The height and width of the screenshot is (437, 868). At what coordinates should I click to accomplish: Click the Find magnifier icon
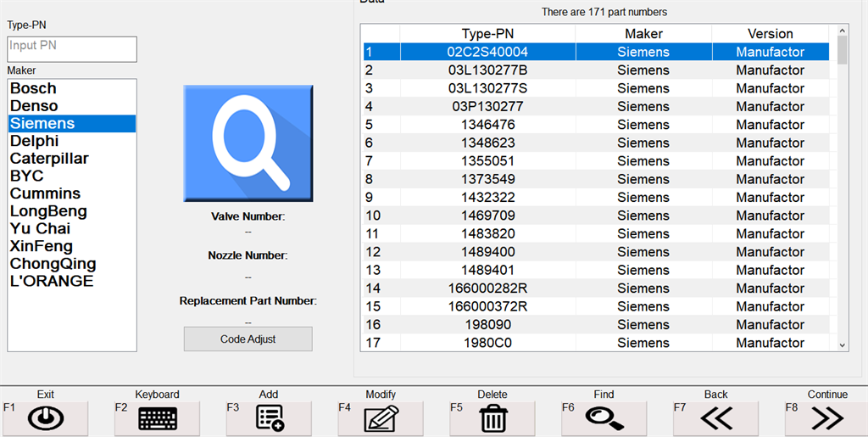(604, 418)
